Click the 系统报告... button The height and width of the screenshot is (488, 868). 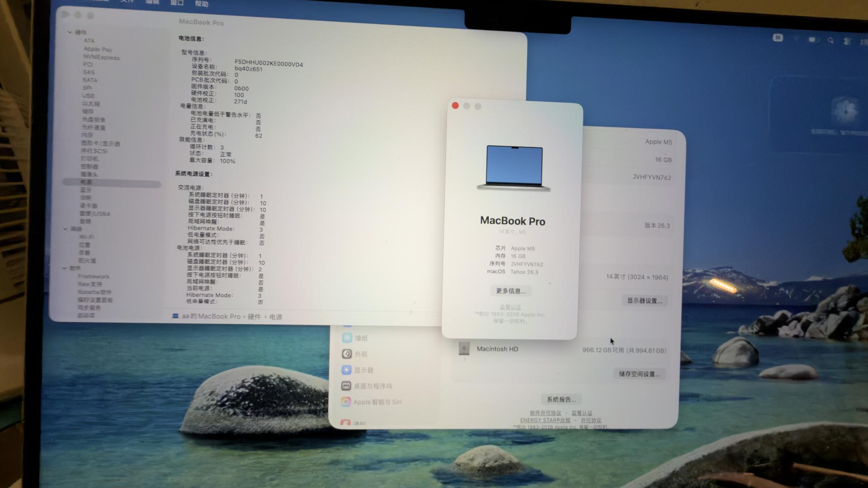click(x=561, y=399)
